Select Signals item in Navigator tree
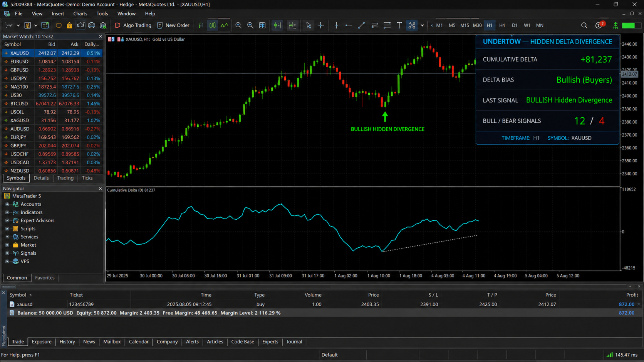Viewport: 644px width, 362px height. click(x=29, y=253)
